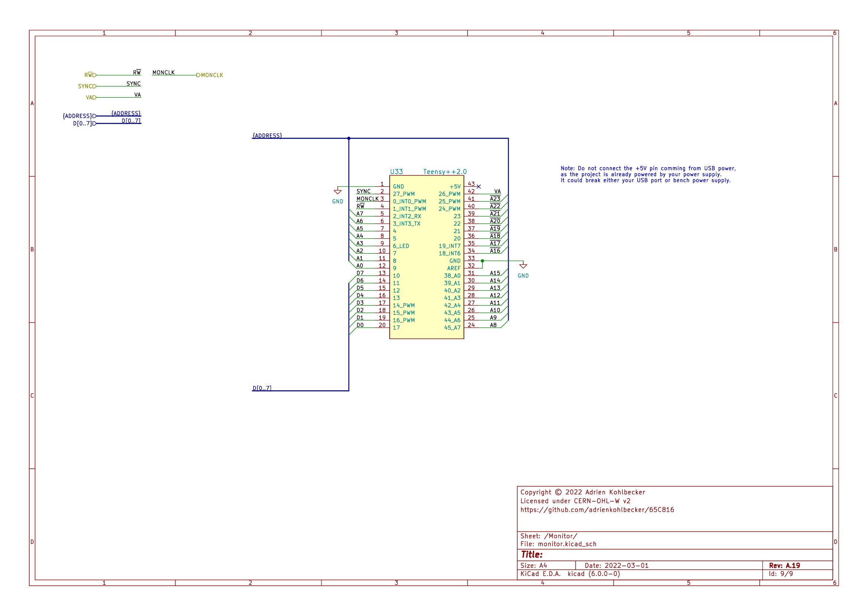Click the +5V pin name
This screenshot has height=615, width=868.
[455, 186]
